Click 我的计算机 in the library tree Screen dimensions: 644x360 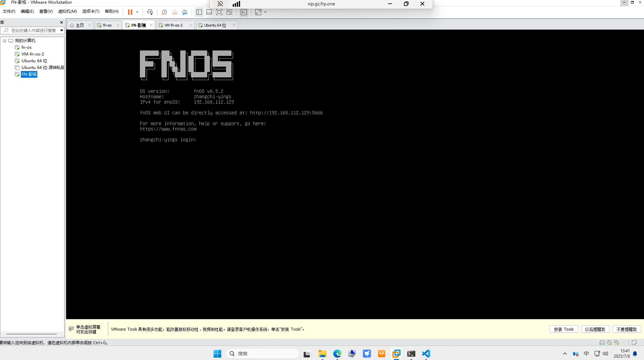(25, 41)
